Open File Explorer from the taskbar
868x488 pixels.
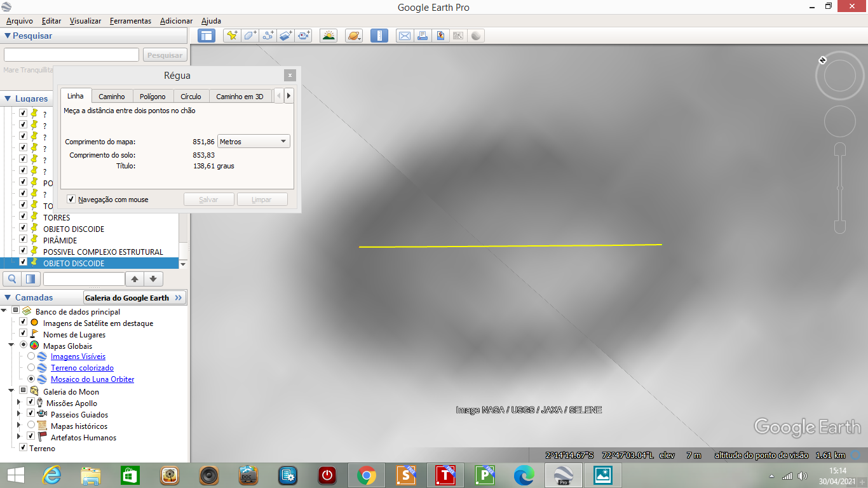90,475
